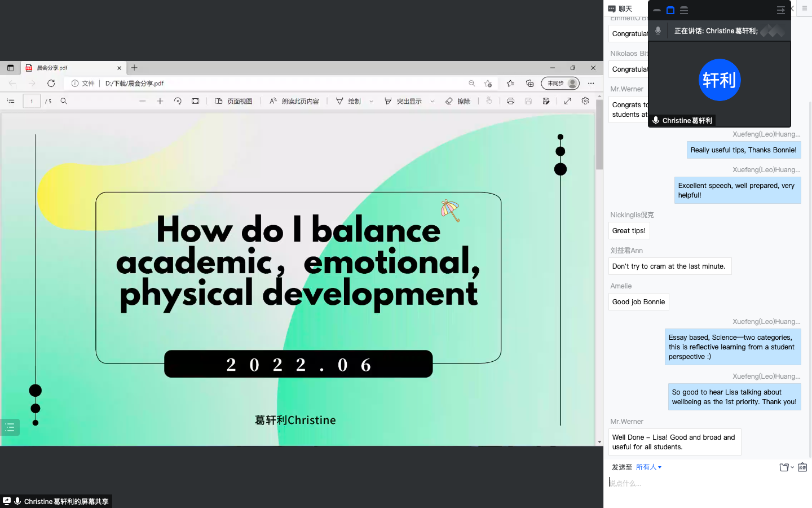Screen dimensions: 812x508
Task: Zoom out the PDF with minus
Action: pyautogui.click(x=143, y=101)
